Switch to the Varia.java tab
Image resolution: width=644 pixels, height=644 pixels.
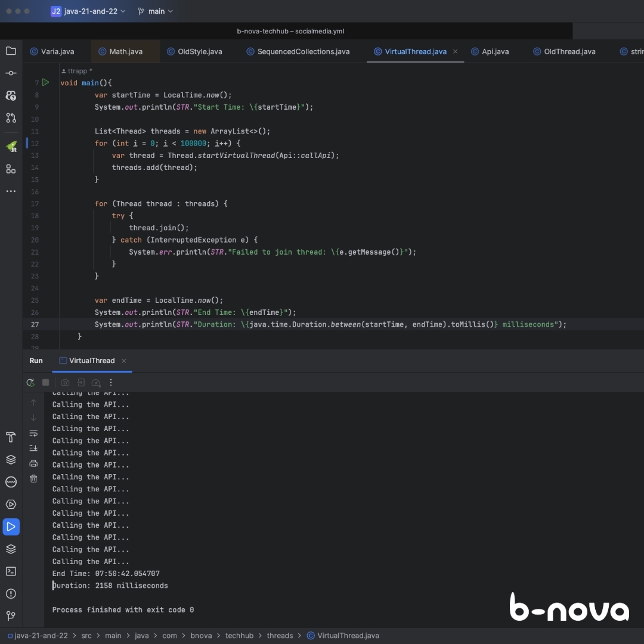coord(52,51)
